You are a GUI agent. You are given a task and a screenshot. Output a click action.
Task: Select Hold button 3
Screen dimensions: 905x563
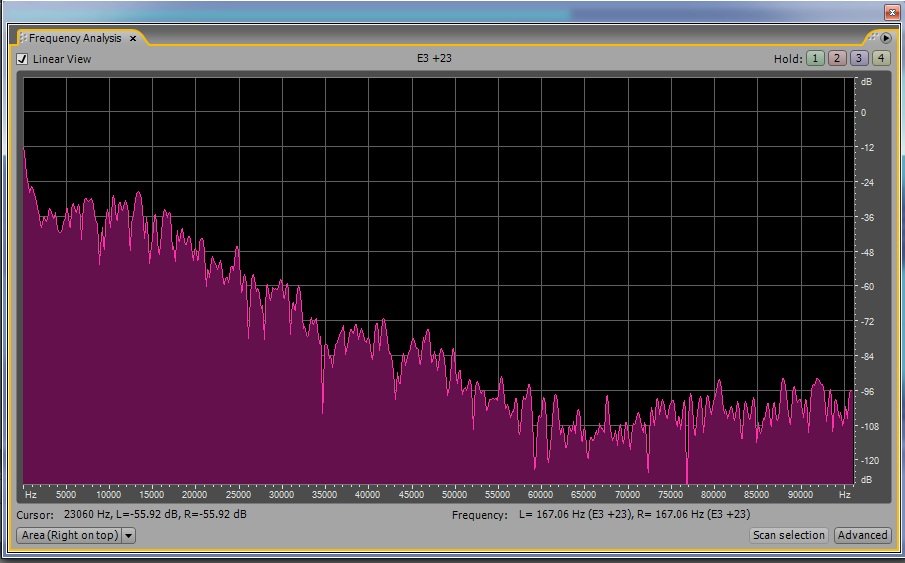click(x=859, y=58)
